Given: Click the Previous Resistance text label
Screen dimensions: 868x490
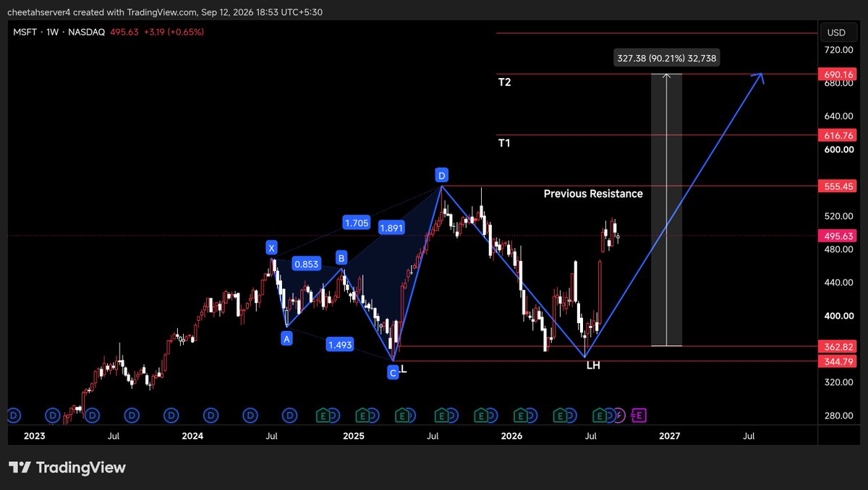Looking at the screenshot, I should 593,194.
